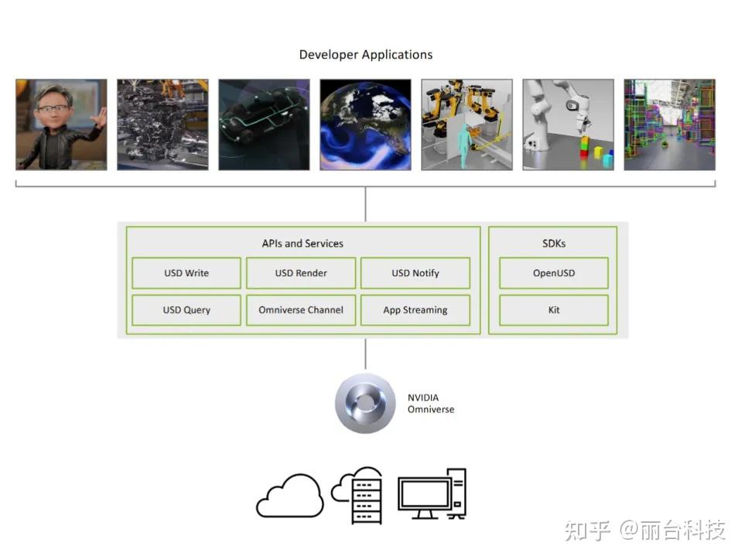Screen dimensions: 745x560
Task: Select the App Streaming service box
Action: click(415, 309)
